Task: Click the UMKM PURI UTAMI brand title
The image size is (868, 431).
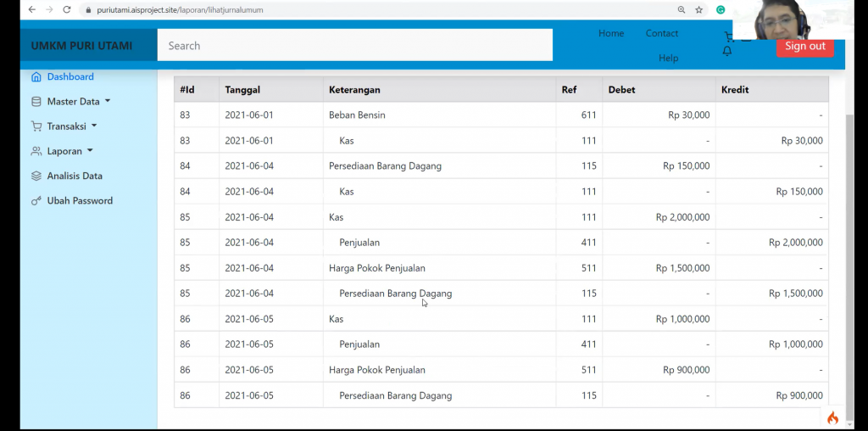Action: click(x=81, y=46)
